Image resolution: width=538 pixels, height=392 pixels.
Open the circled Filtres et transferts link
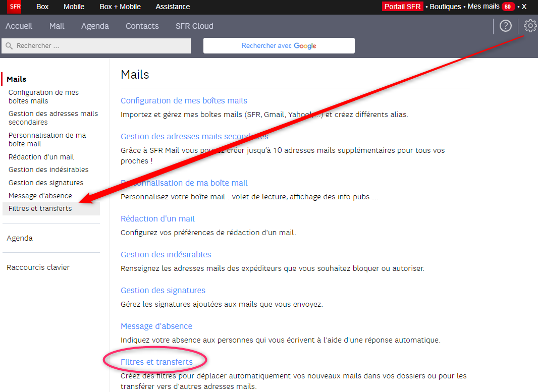point(156,362)
